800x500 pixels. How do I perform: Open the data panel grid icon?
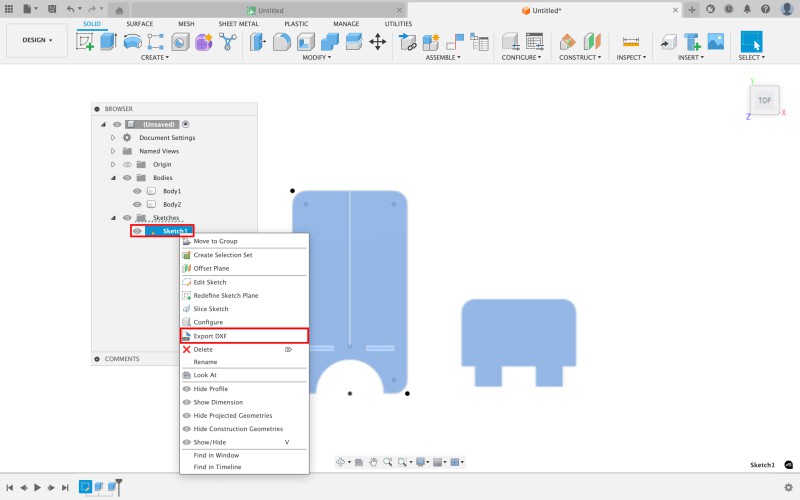tap(9, 9)
